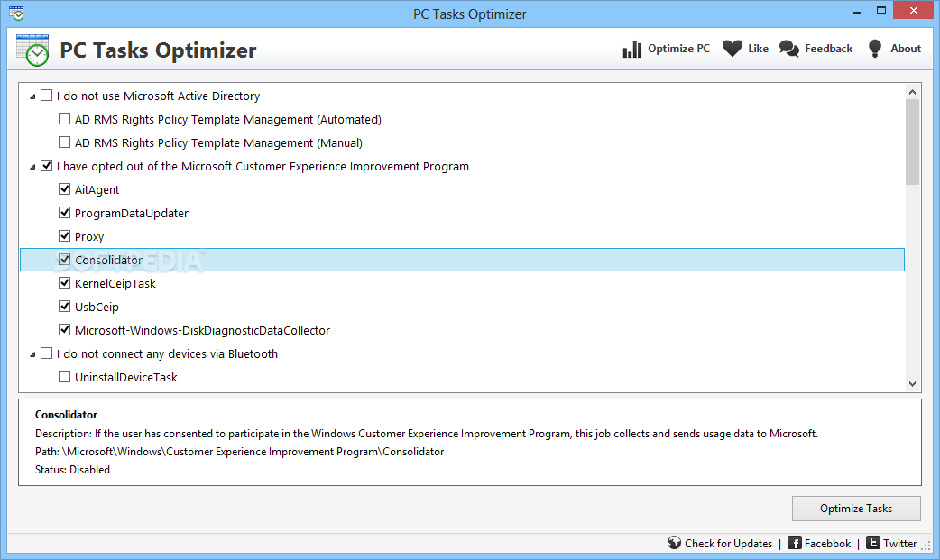Uncheck the UsbCeip checkbox

[x=64, y=306]
